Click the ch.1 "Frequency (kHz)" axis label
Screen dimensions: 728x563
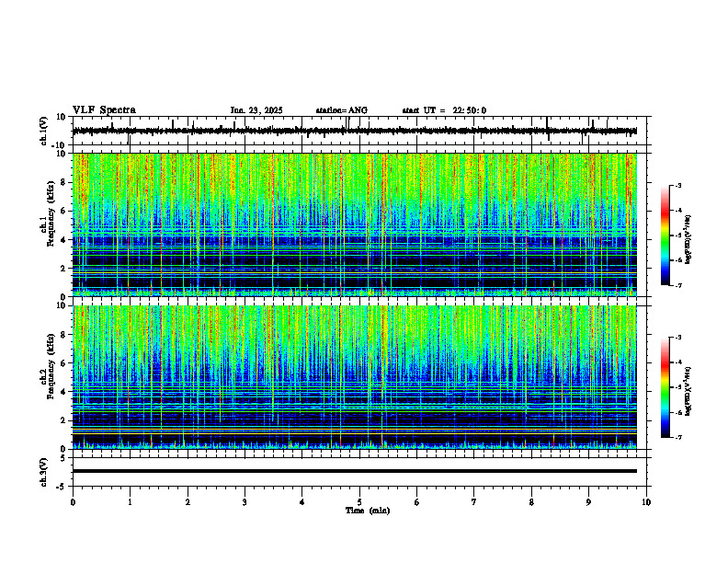pyautogui.click(x=51, y=214)
